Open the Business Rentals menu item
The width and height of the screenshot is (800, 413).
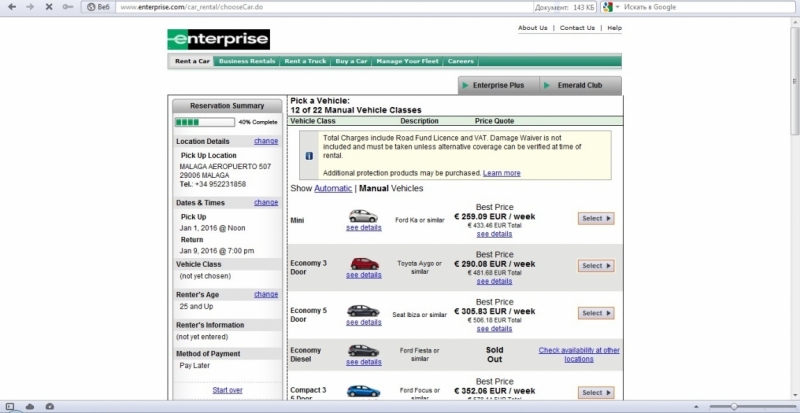pyautogui.click(x=247, y=61)
